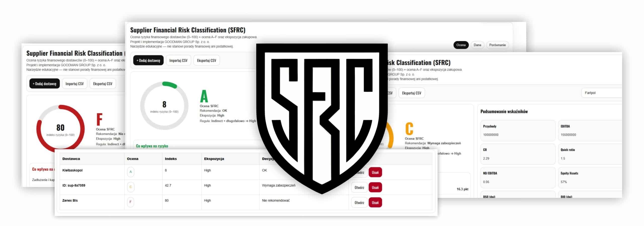The image size is (644, 226).
Task: Open the Fartpol supplier selector
Action: click(602, 93)
